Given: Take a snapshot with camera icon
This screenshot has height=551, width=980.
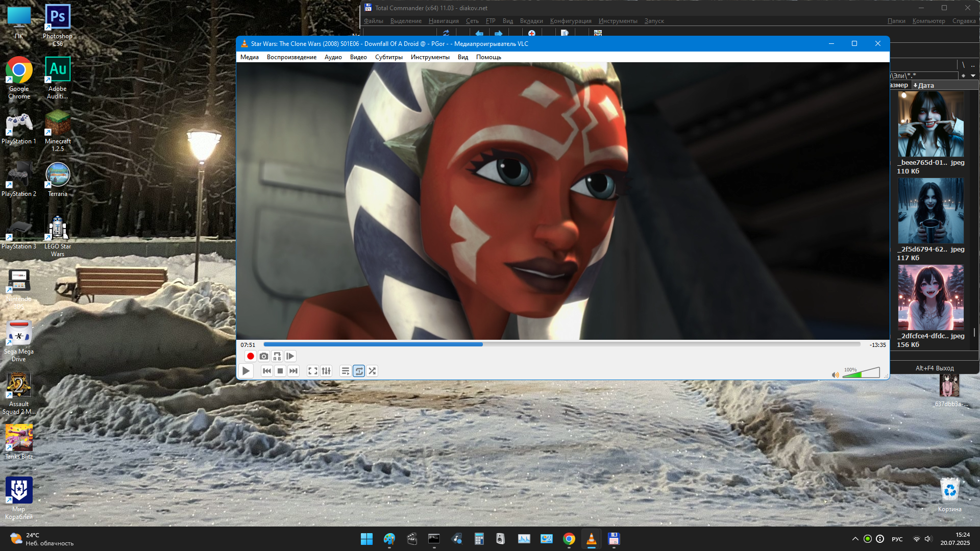Looking at the screenshot, I should coord(264,357).
